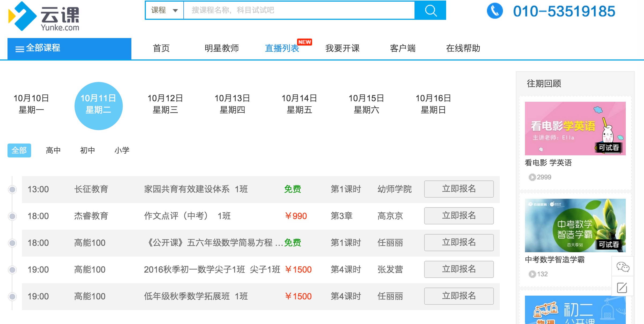Click 立即报名 for the 家园共育有效建设体系 course
This screenshot has width=644, height=324.
pyautogui.click(x=459, y=189)
